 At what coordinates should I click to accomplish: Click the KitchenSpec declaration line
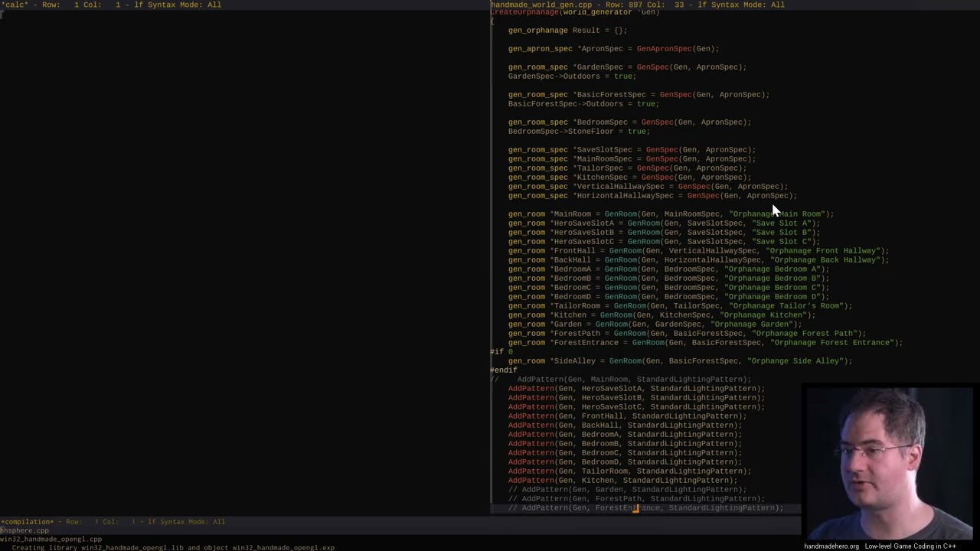tap(629, 178)
